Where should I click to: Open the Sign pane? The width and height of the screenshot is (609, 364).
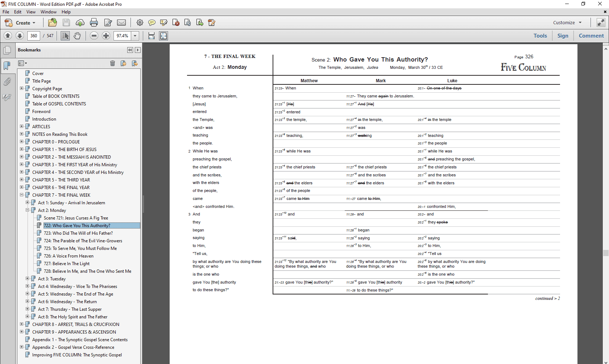coord(563,35)
